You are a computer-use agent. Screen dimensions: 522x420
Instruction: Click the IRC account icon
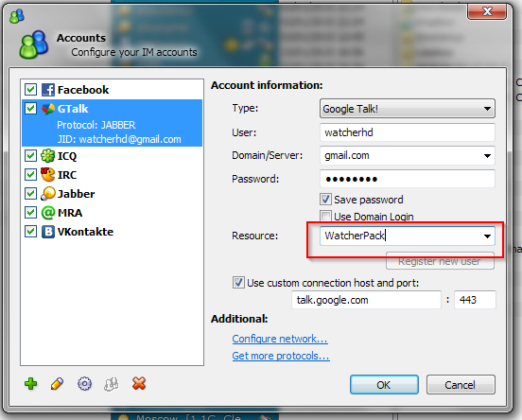[48, 175]
